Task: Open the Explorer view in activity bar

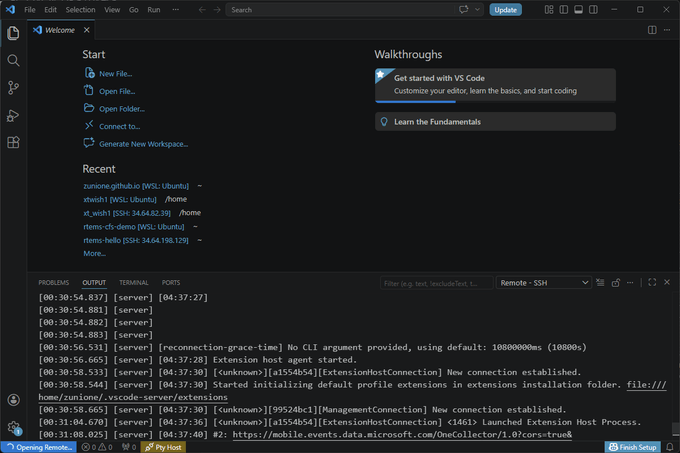Action: (x=13, y=33)
